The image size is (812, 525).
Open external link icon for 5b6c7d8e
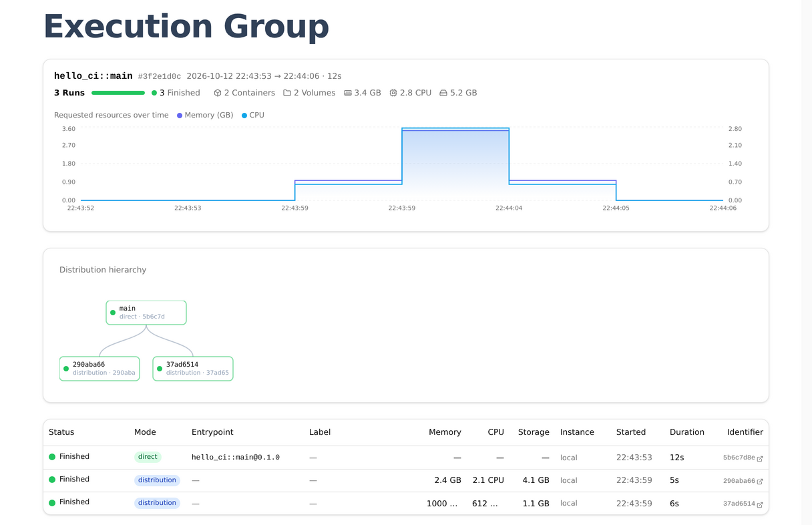click(x=760, y=458)
